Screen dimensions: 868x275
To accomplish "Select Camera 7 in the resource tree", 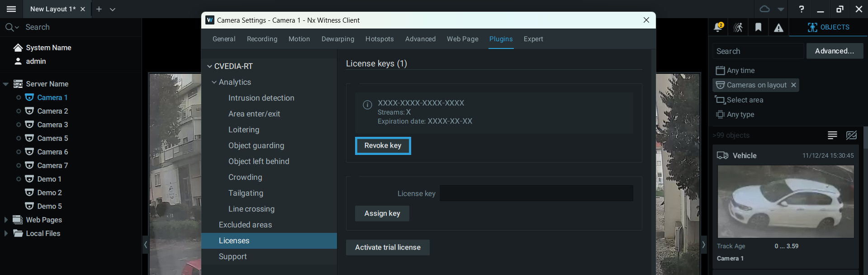I will (52, 165).
